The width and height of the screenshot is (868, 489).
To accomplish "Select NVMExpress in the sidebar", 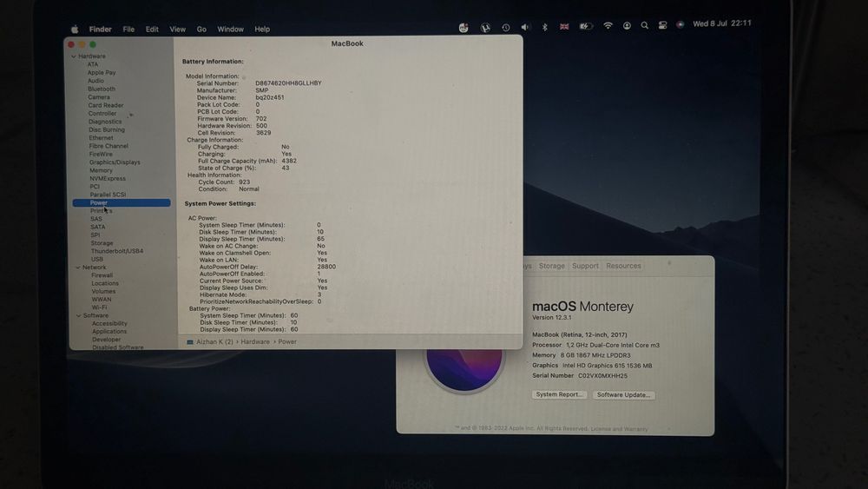I will pos(108,178).
